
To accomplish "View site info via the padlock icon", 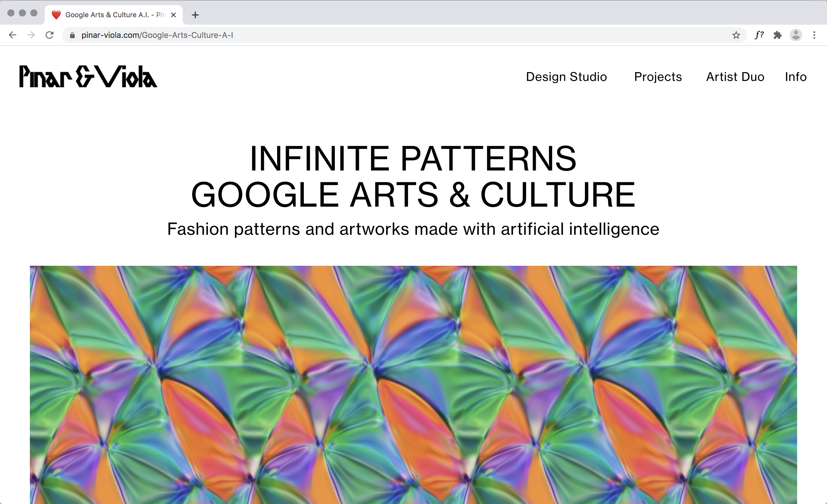I will [72, 35].
